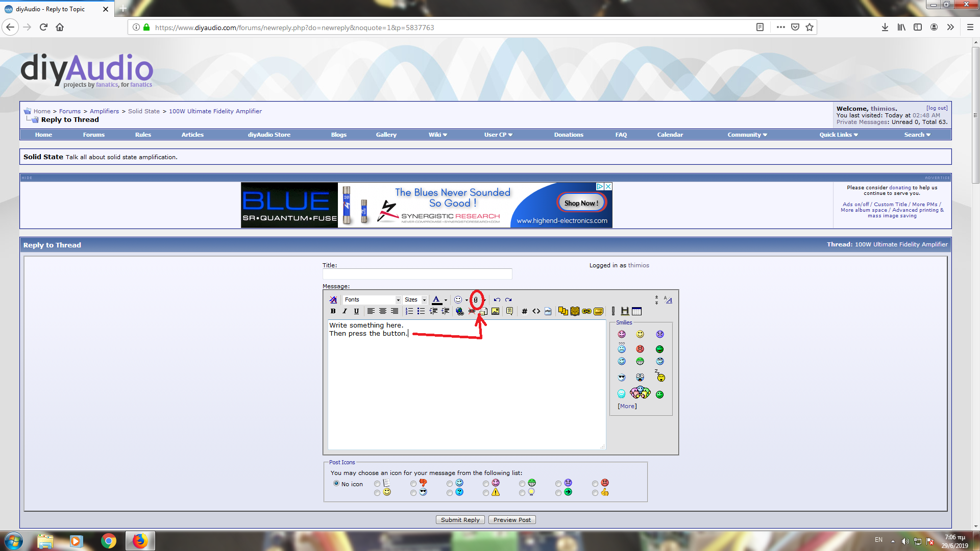Increase indent of message text
This screenshot has height=551, width=980.
point(445,311)
